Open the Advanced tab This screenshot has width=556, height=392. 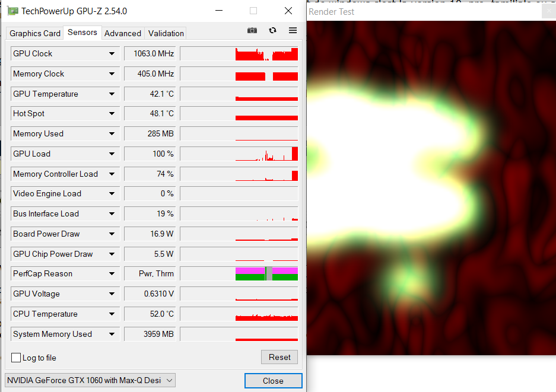point(123,33)
